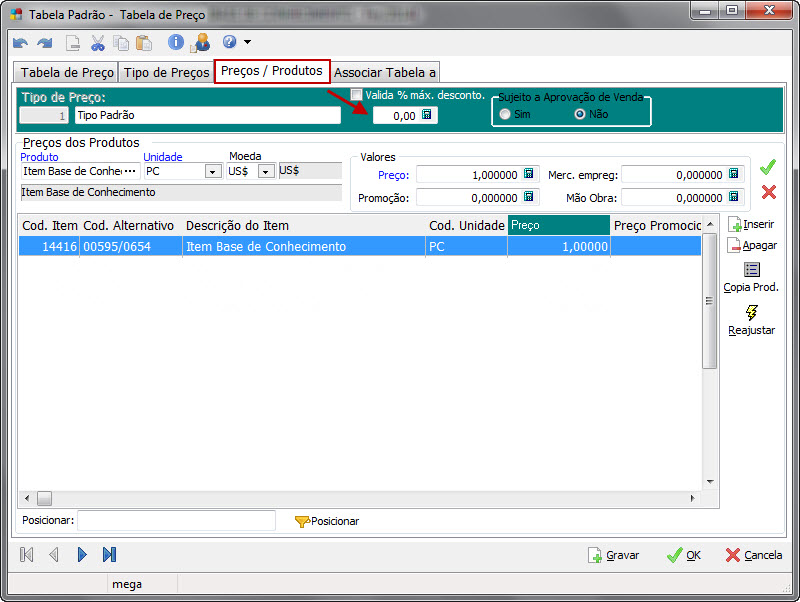Expand the Unidade dropdown

212,171
